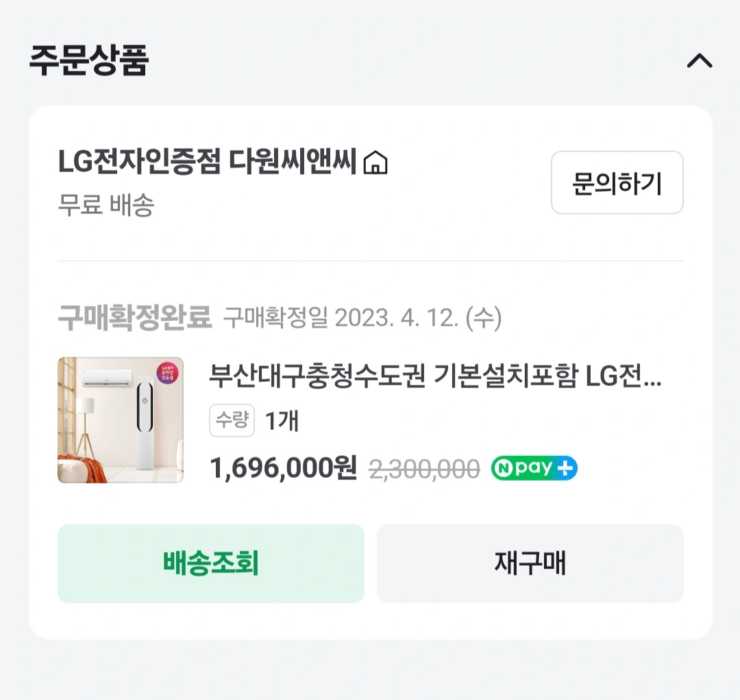Click the Npay plus badge

[x=534, y=468]
